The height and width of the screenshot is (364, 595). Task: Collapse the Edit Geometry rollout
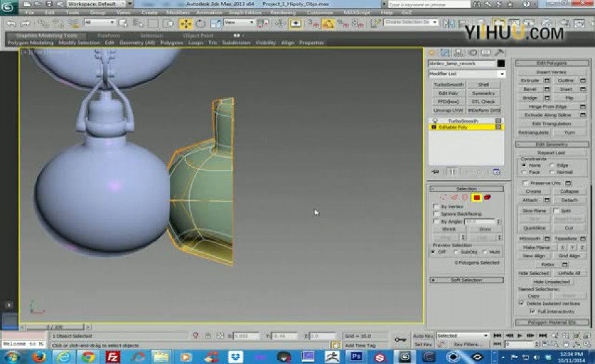click(x=552, y=144)
